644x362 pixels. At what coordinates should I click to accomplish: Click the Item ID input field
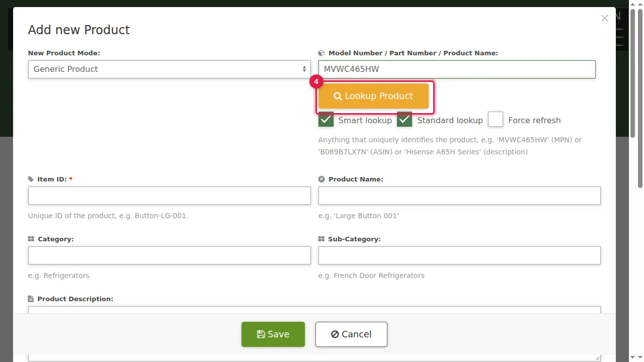pyautogui.click(x=169, y=196)
